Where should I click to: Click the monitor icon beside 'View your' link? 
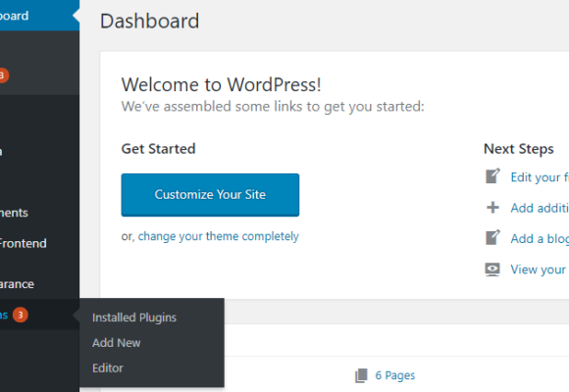tap(492, 269)
